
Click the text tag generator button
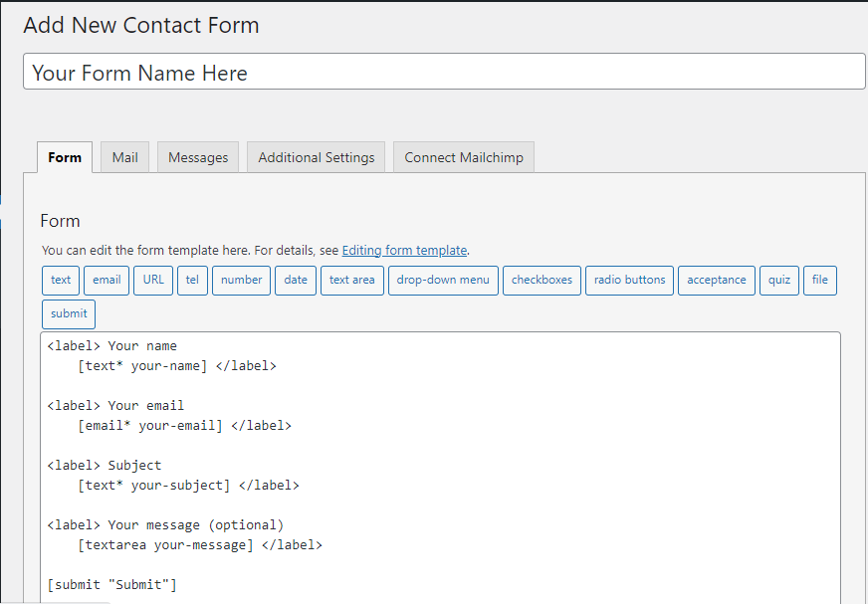pyautogui.click(x=61, y=280)
